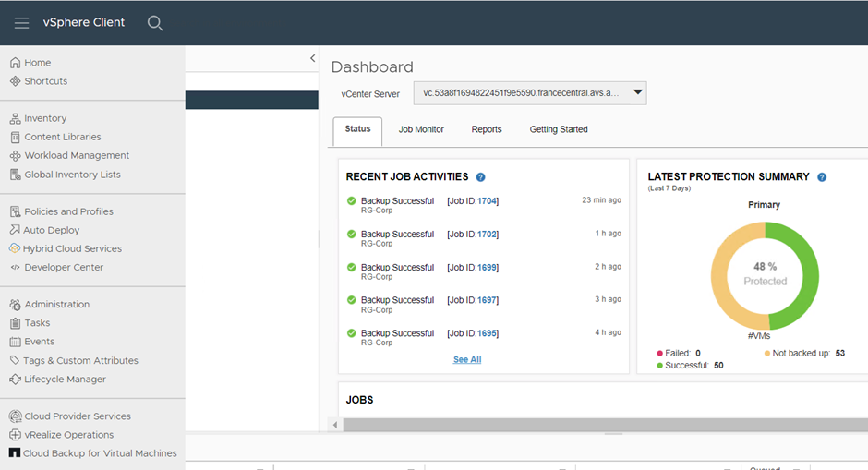Screen dimensions: 868x470
Task: Click the Dashboard heading
Action: click(372, 67)
